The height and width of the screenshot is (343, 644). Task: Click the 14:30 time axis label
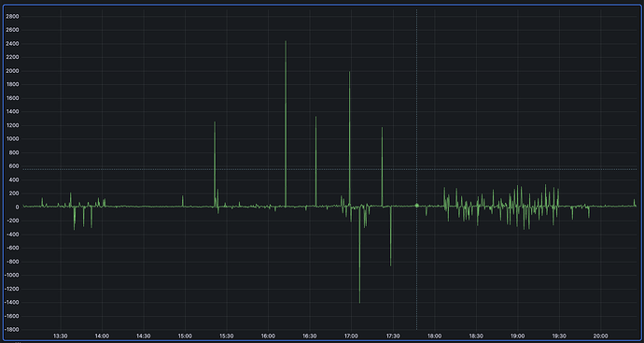[x=144, y=336]
